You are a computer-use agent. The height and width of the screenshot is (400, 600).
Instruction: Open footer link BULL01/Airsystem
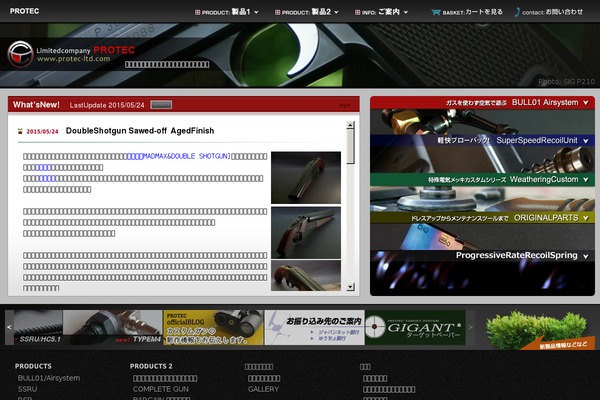pos(49,378)
